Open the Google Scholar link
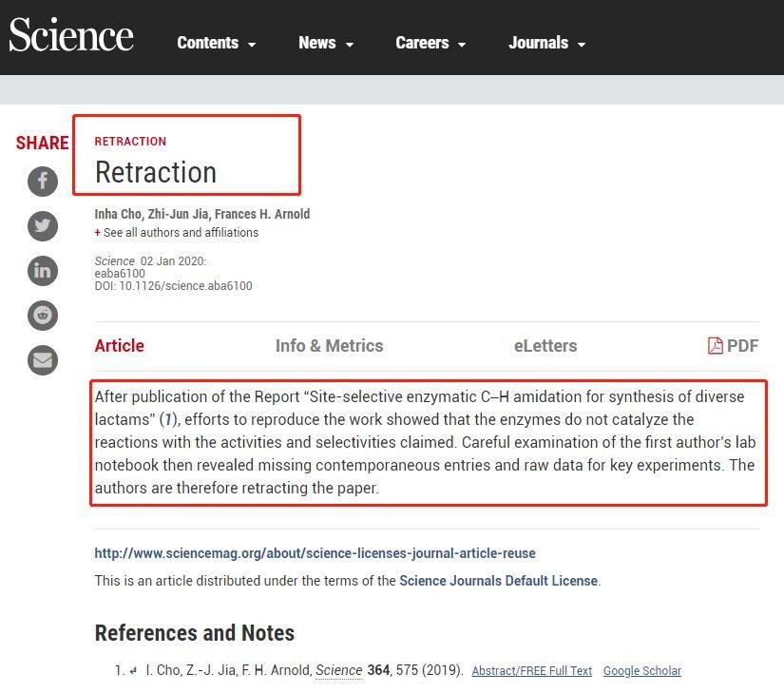 [x=641, y=671]
